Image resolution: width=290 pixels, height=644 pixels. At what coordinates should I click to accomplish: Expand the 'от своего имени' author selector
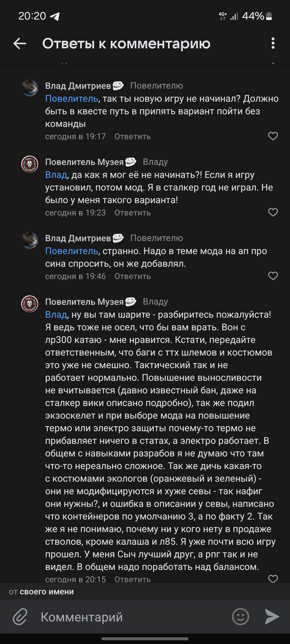pos(41,592)
